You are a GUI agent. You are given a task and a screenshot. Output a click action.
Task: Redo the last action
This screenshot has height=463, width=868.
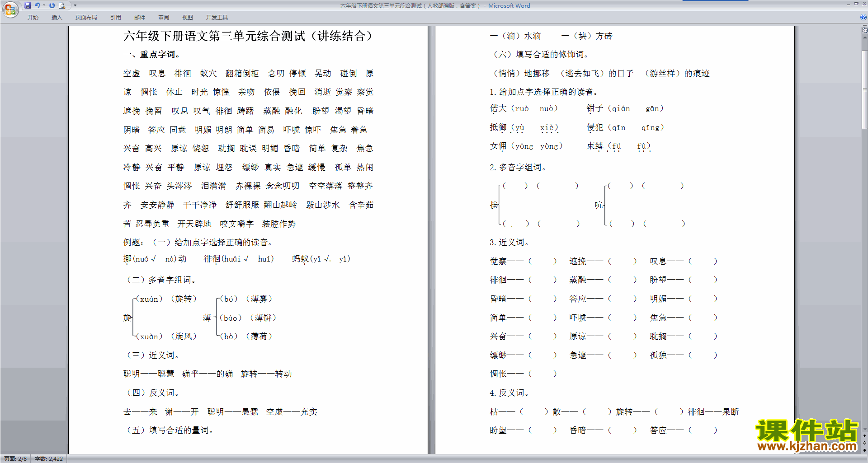point(52,5)
